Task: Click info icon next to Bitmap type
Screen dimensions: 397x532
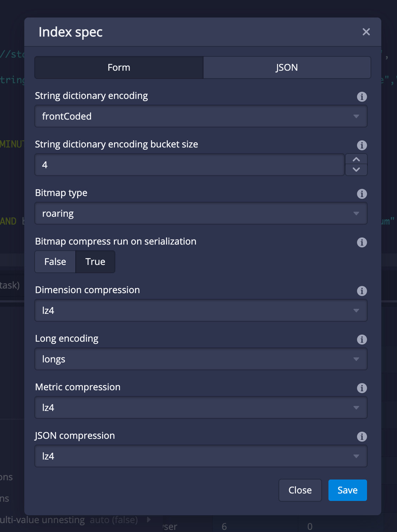Action: point(362,194)
